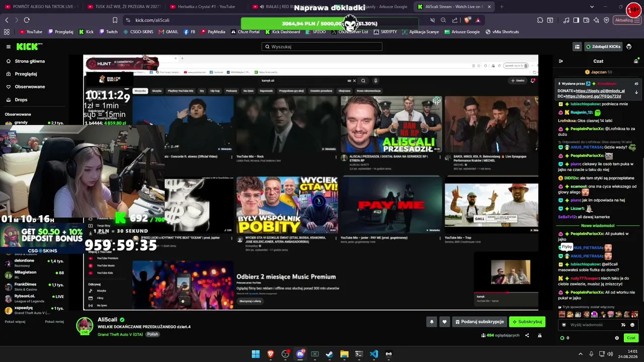Open Przeglądaj in Kick sidebar
This screenshot has height=362, width=644.
pyautogui.click(x=26, y=74)
